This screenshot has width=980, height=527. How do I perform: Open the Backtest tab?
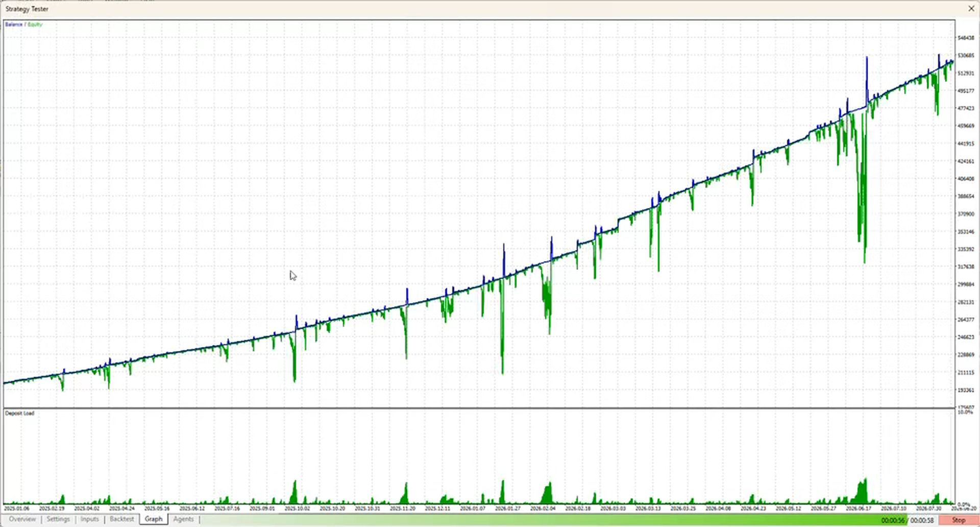[x=121, y=519]
